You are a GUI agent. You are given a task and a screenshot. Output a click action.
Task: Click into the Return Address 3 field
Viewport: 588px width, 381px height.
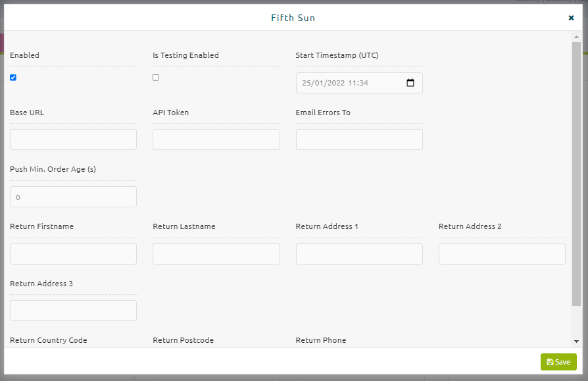click(x=73, y=311)
